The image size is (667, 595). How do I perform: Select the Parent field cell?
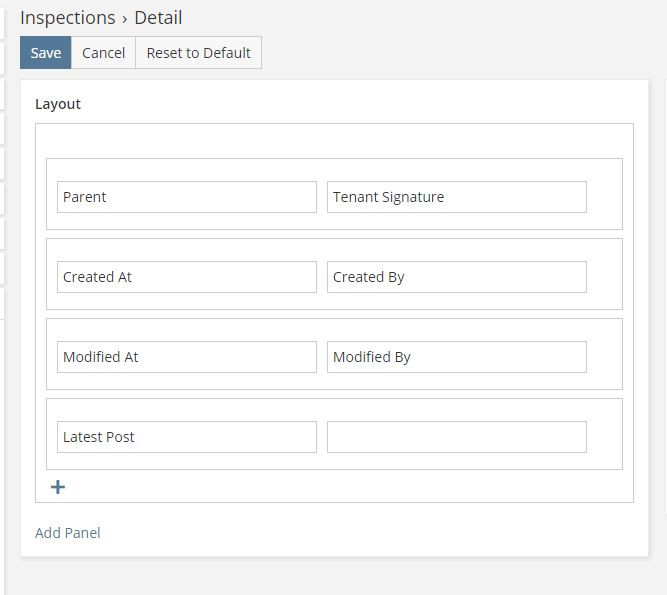[x=186, y=197]
